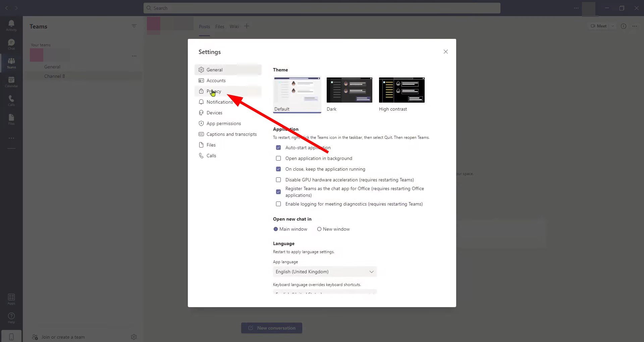Screen dimensions: 644x342
Task: Click Join or create a team
Action: coord(58,337)
